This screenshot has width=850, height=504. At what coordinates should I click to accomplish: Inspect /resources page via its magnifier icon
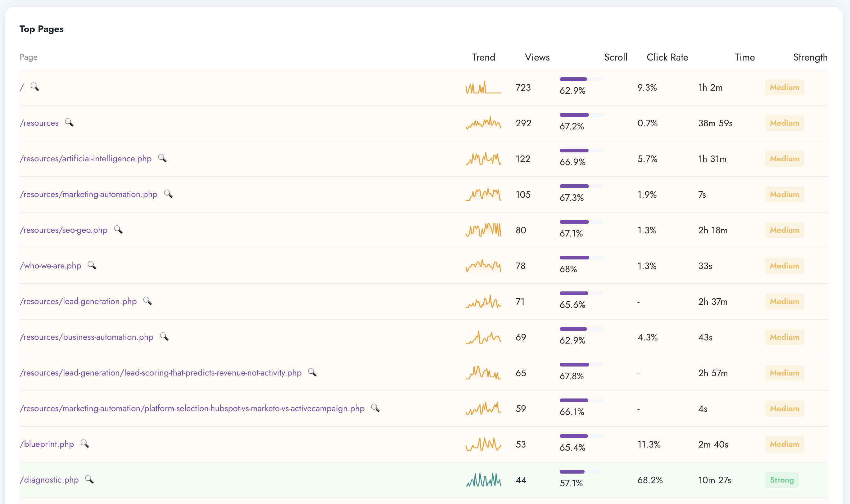[69, 122]
